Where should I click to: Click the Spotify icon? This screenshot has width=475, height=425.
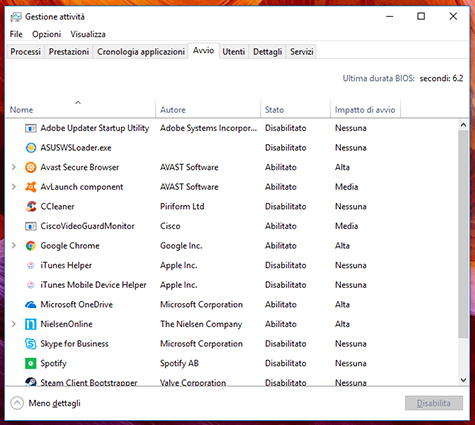[x=31, y=363]
